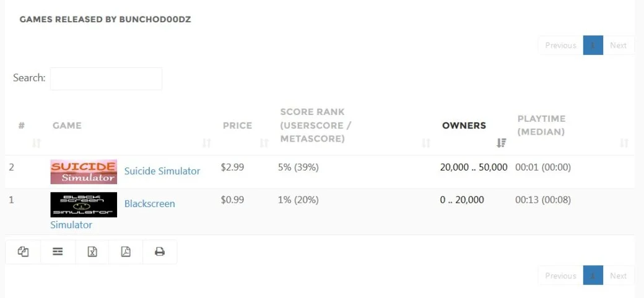644x298 pixels.
Task: Click the bottom Next pagination button
Action: [618, 276]
